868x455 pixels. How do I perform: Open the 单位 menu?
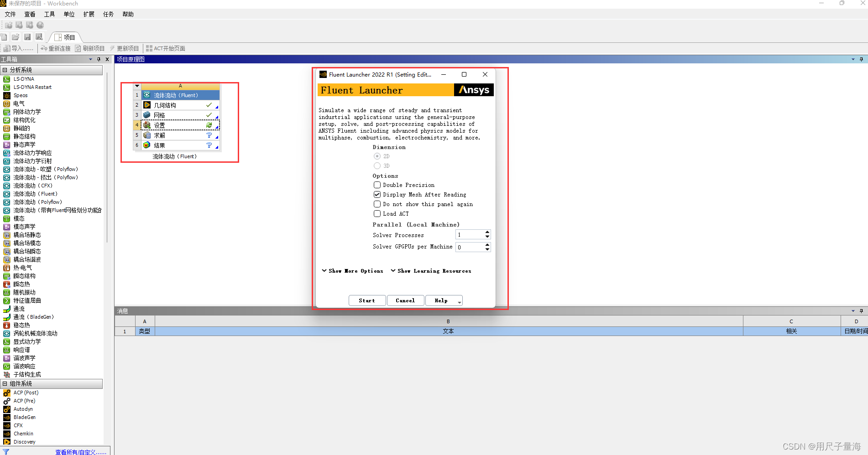69,14
